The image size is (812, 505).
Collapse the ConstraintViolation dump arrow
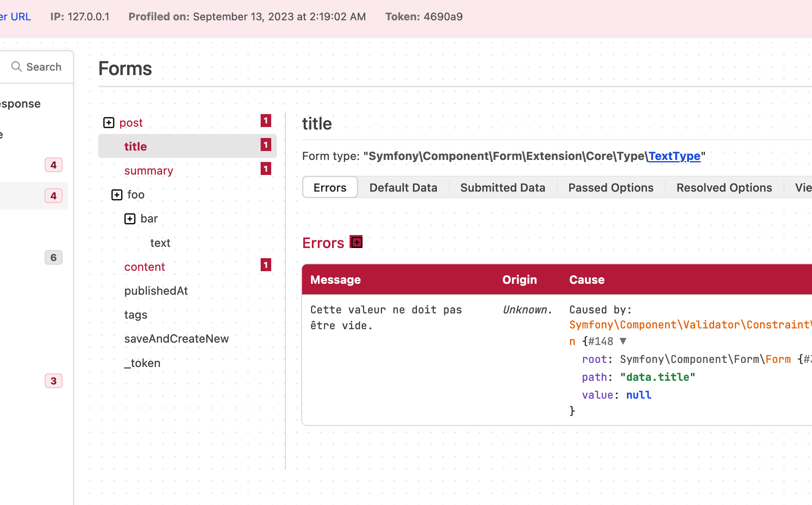623,341
